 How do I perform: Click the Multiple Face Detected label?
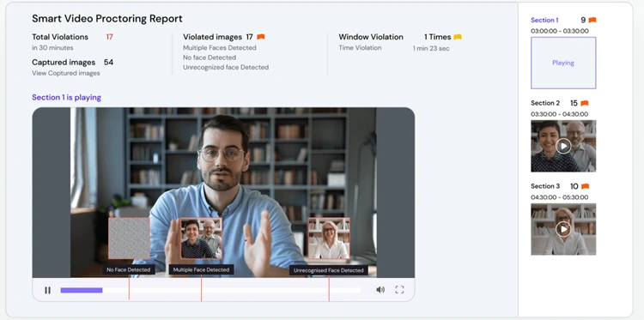pyautogui.click(x=201, y=269)
